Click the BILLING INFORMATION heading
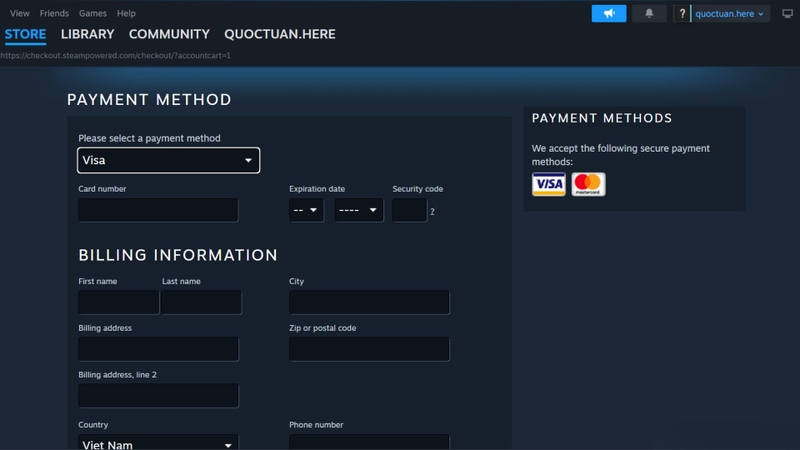The width and height of the screenshot is (800, 450). [x=178, y=255]
